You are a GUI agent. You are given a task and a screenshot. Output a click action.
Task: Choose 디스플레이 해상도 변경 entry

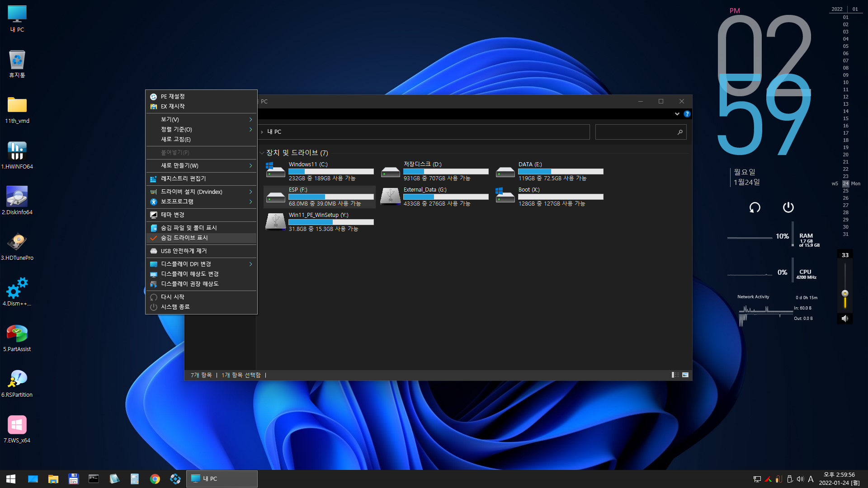pyautogui.click(x=202, y=274)
